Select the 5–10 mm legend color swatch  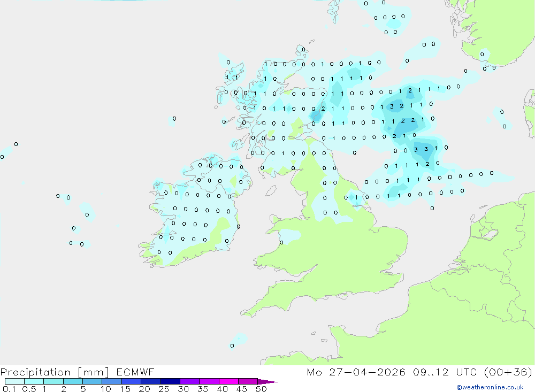[x=92, y=381]
